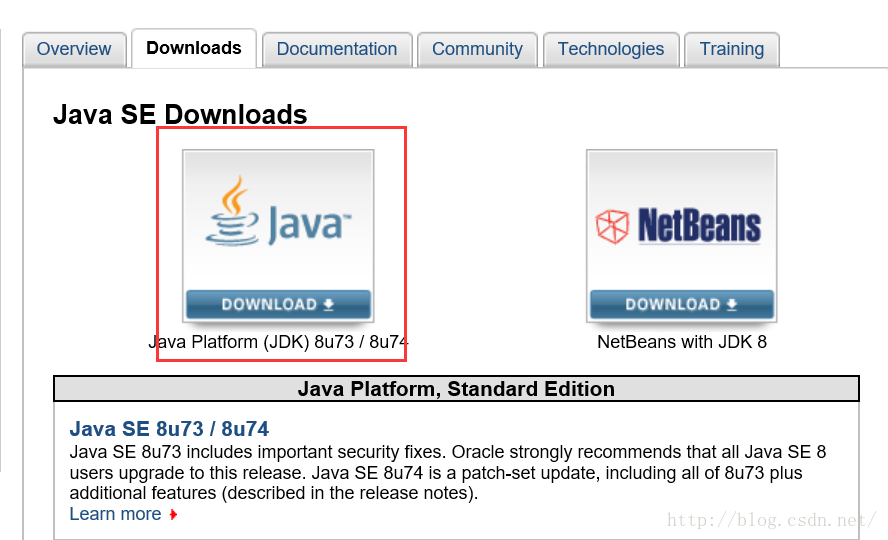Click the NetBeans DOWNLOAD button
The height and width of the screenshot is (540, 888).
682,305
